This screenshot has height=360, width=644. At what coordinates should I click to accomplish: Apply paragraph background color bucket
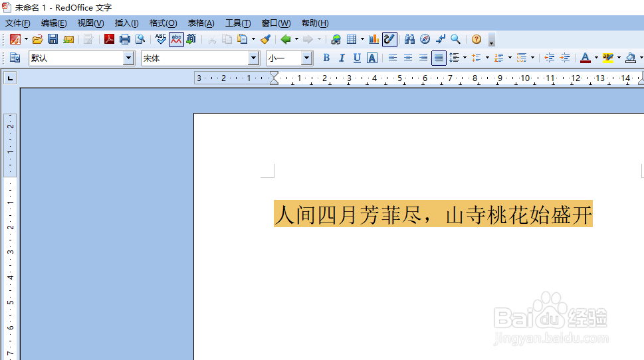[631, 58]
